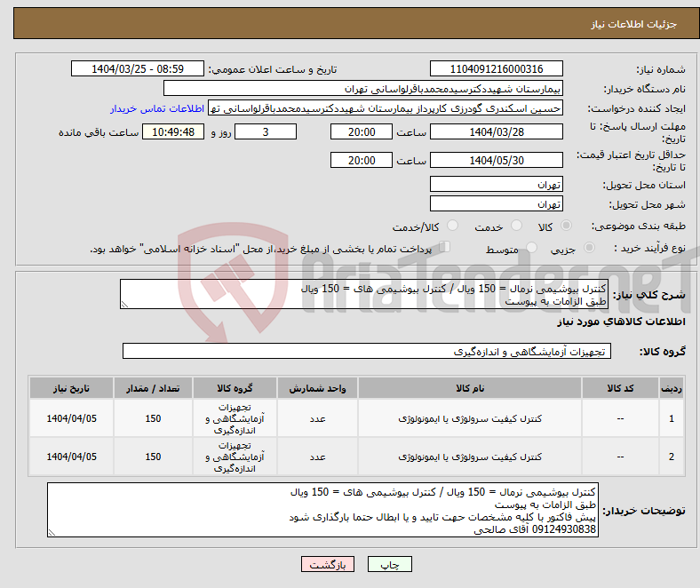Click the remaining time countdown 10:49:48
This screenshot has width=700, height=588.
tap(173, 131)
